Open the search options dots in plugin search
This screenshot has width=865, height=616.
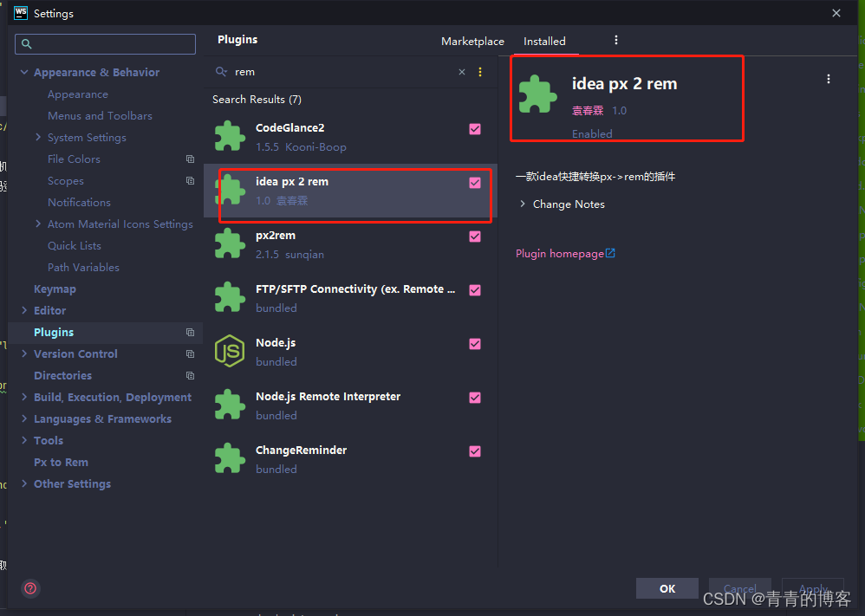point(480,72)
